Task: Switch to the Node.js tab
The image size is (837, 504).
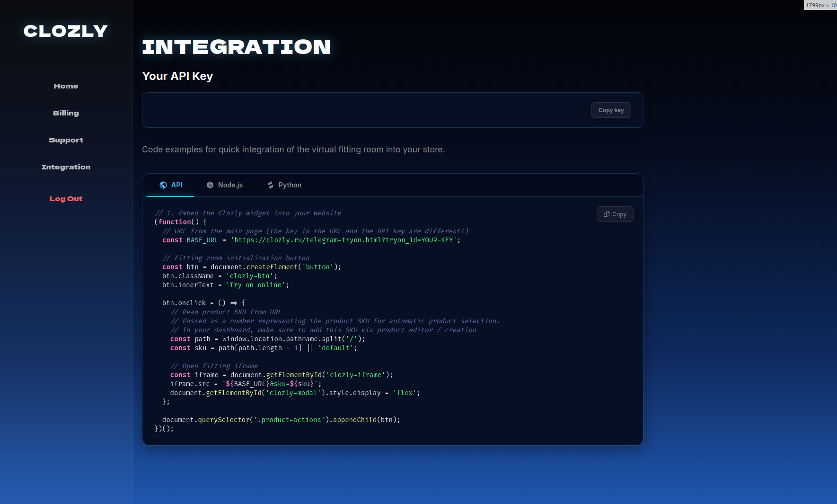Action: 224,185
